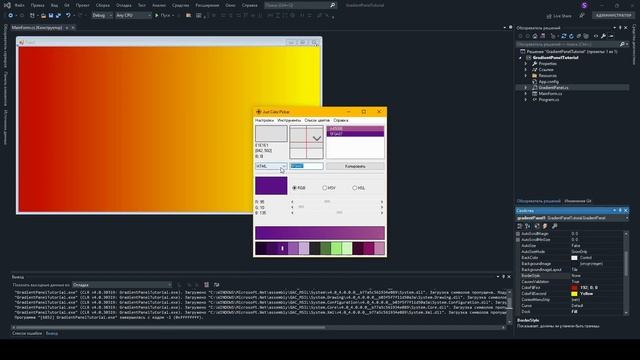The height and width of the screenshot is (360, 640).
Task: Start debugging with the Пуск button
Action: click(x=163, y=16)
